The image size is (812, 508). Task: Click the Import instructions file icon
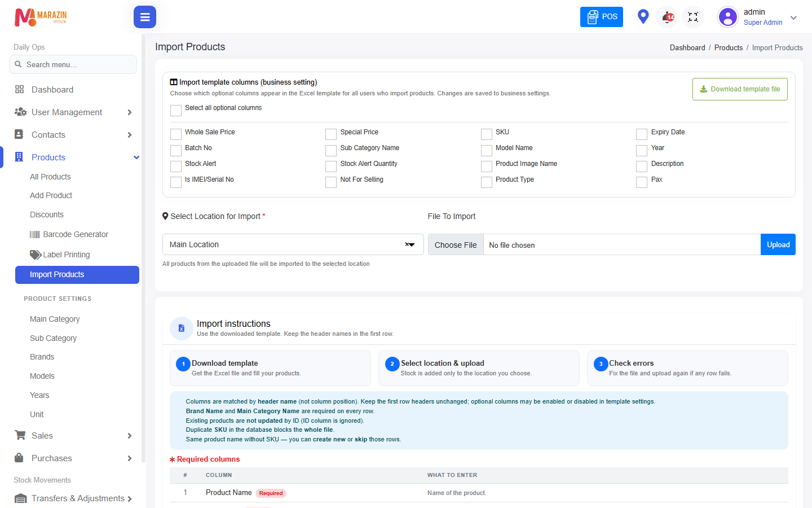181,328
